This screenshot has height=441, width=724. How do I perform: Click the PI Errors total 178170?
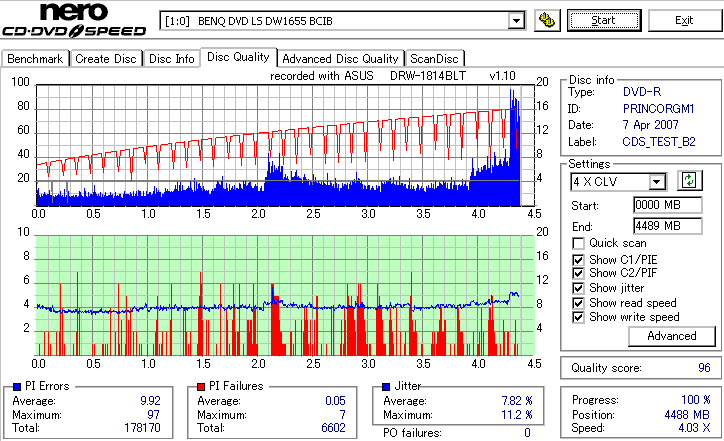(x=142, y=428)
